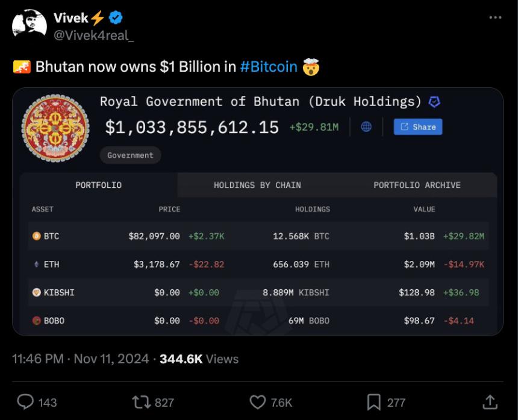Click the repost icon
Image resolution: width=518 pixels, height=420 pixels.
coord(141,402)
